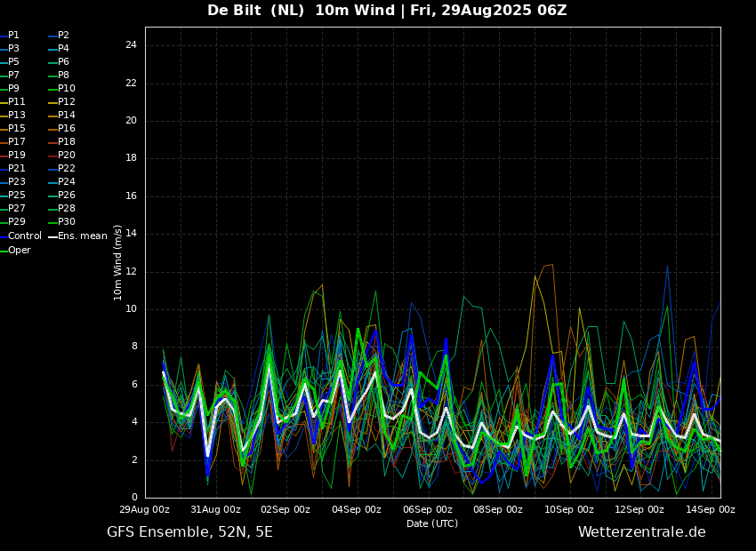
Task: Click the Date (UTC) axis title
Action: click(x=432, y=523)
